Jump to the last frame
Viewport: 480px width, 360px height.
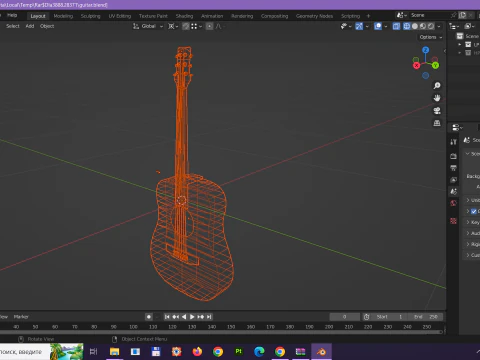[x=209, y=317]
